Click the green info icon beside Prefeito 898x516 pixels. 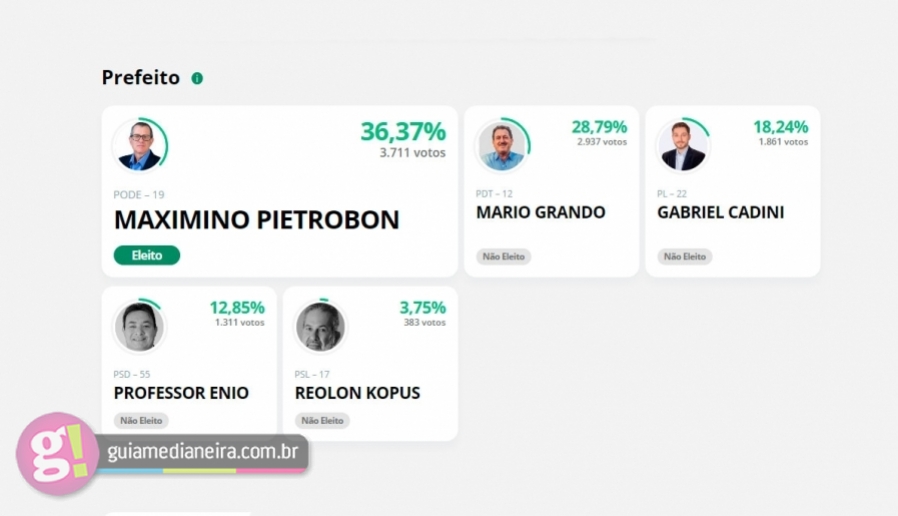pyautogui.click(x=197, y=78)
